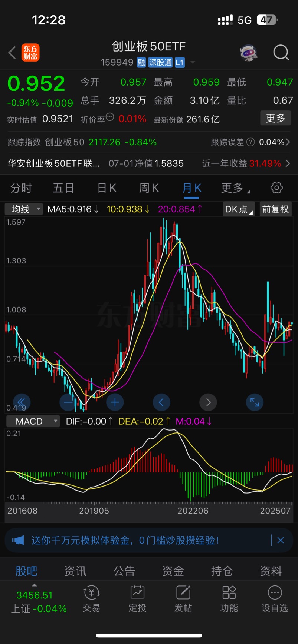
Task: Tap 201905 date axis label
Action: [x=94, y=511]
